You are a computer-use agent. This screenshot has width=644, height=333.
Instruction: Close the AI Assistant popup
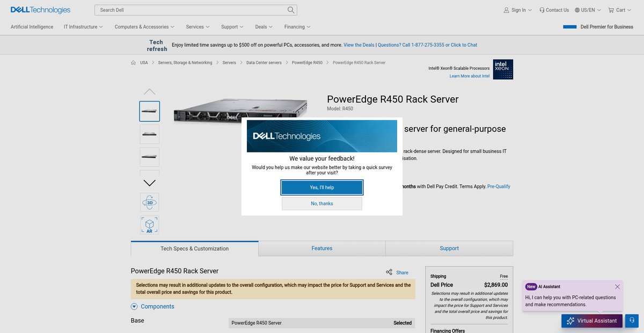(617, 287)
